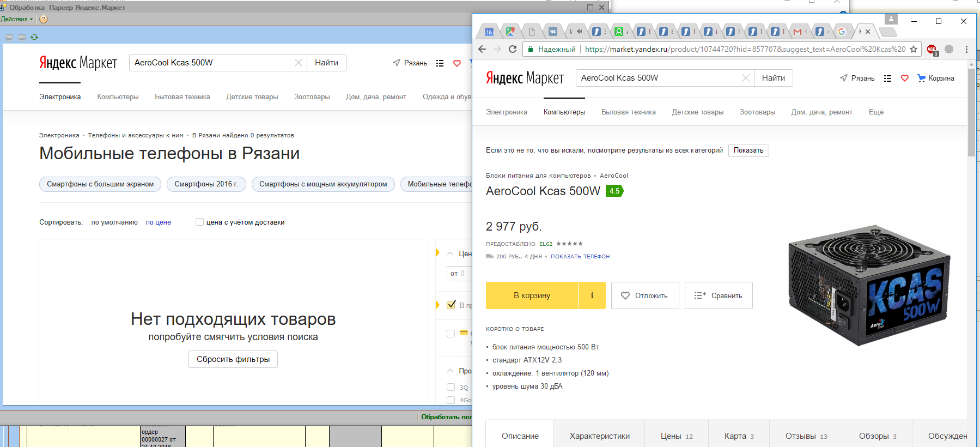This screenshot has width=980, height=447.
Task: Click Chrome back navigation arrow
Action: click(482, 49)
